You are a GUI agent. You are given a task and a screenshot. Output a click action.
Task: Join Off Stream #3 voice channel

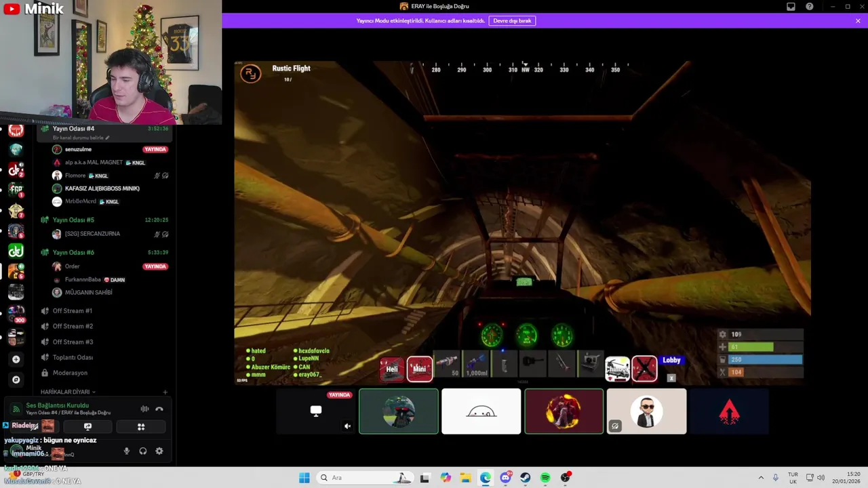tap(72, 342)
